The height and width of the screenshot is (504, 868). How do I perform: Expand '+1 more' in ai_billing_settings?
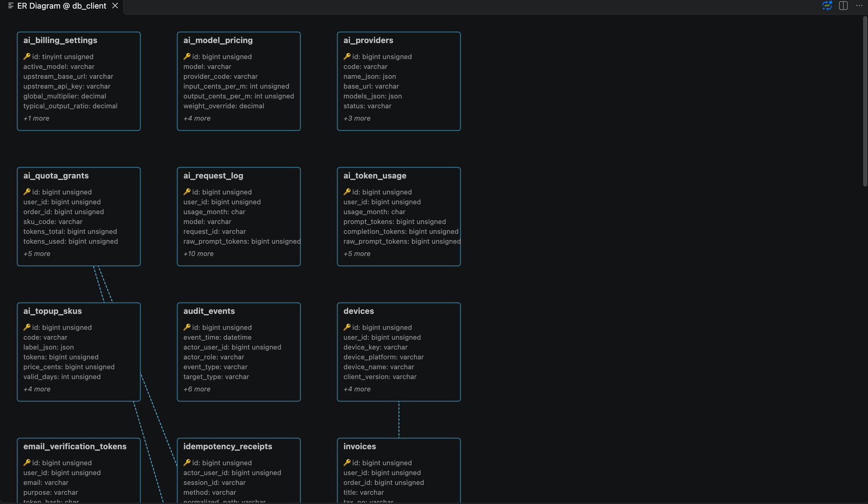(36, 118)
